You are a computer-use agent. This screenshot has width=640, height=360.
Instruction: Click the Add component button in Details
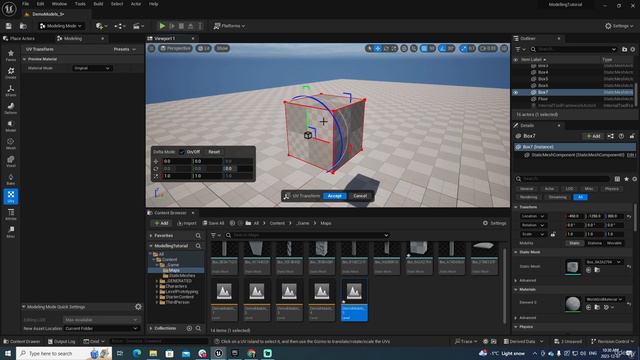[x=593, y=136]
